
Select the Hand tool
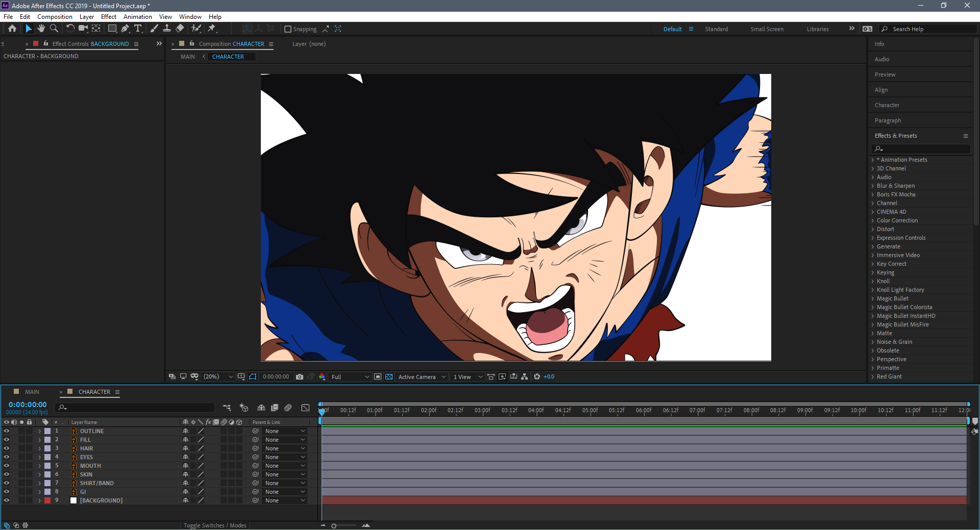[41, 29]
